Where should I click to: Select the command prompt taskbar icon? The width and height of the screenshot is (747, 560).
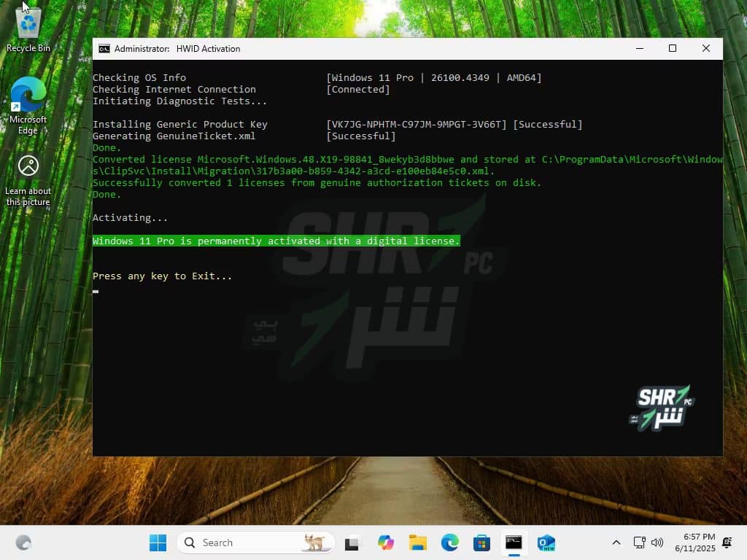point(514,542)
